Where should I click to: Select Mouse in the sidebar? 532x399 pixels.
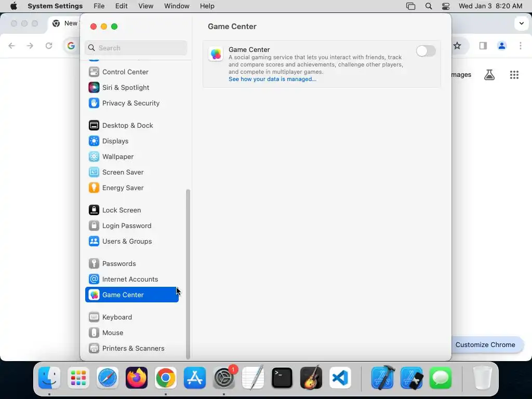click(132, 333)
